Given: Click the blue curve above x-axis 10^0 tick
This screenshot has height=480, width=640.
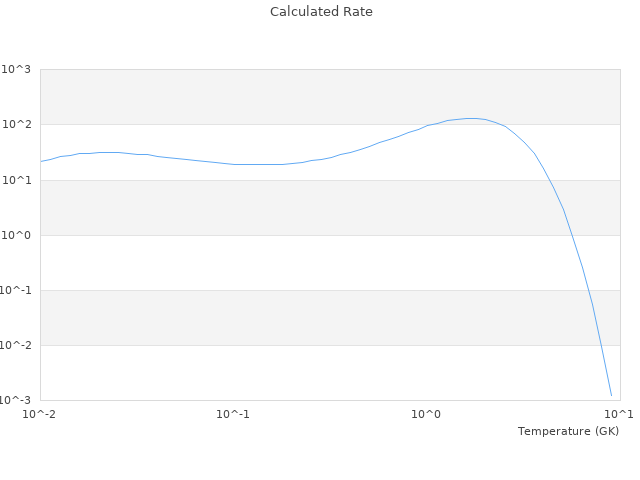Looking at the screenshot, I should [426, 126].
